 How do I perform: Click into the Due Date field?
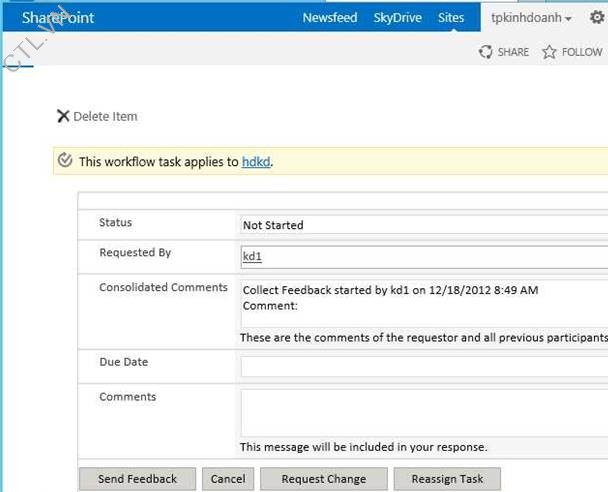pos(424,367)
